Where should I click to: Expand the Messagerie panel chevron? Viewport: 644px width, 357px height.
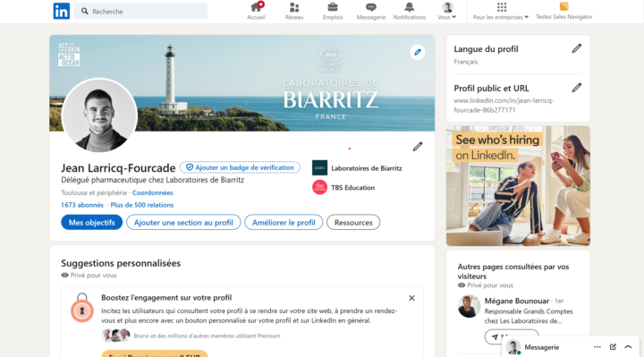coord(628,347)
